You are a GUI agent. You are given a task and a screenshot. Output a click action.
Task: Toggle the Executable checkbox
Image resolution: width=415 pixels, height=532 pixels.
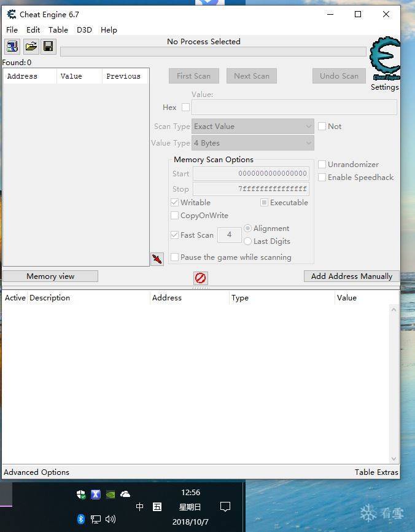tap(264, 203)
